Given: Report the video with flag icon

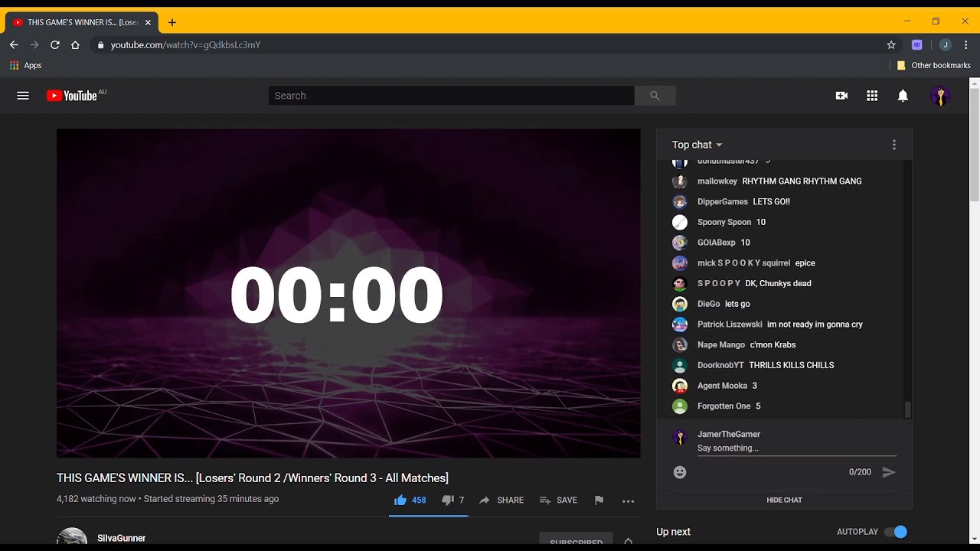Looking at the screenshot, I should 599,500.
